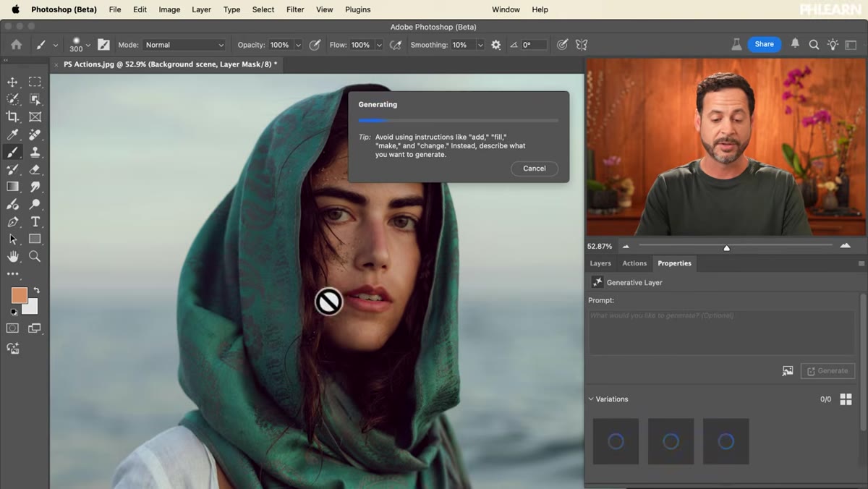Select the Object Selection tool
The width and height of the screenshot is (868, 489).
pos(35,99)
